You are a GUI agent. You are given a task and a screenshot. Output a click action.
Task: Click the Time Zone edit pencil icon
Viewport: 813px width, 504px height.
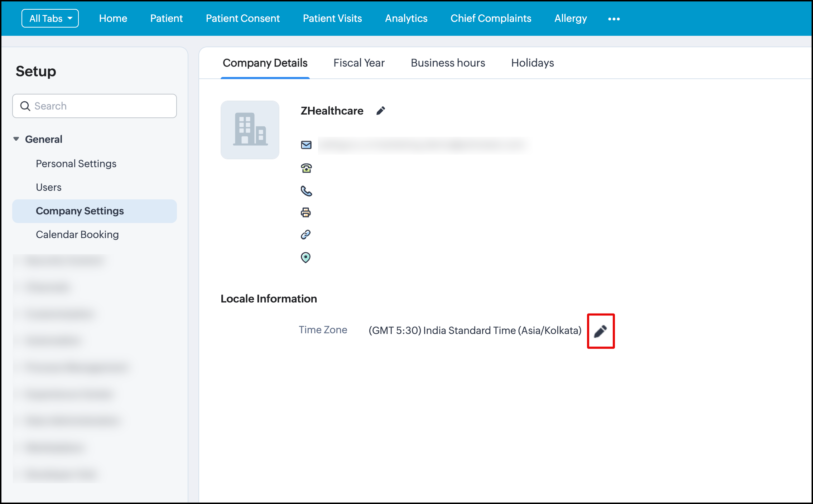[600, 331]
